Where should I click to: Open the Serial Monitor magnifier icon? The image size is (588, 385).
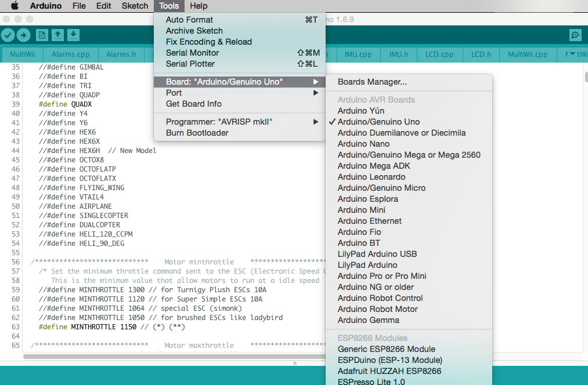(x=575, y=35)
